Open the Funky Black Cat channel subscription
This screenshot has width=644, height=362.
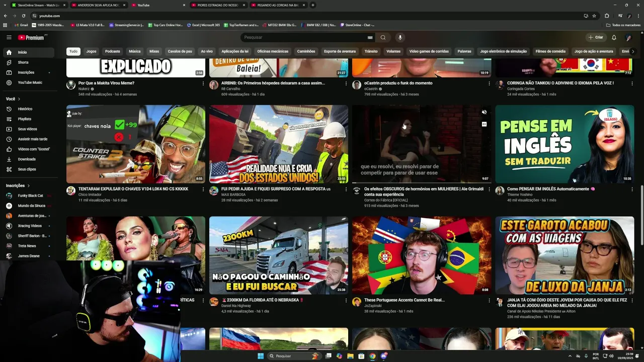tap(28, 196)
